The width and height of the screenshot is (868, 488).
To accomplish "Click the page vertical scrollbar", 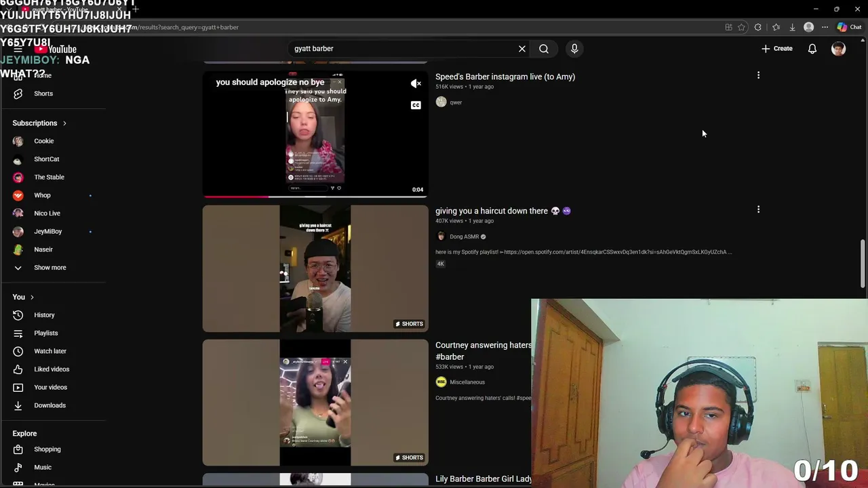I will pos(863,264).
